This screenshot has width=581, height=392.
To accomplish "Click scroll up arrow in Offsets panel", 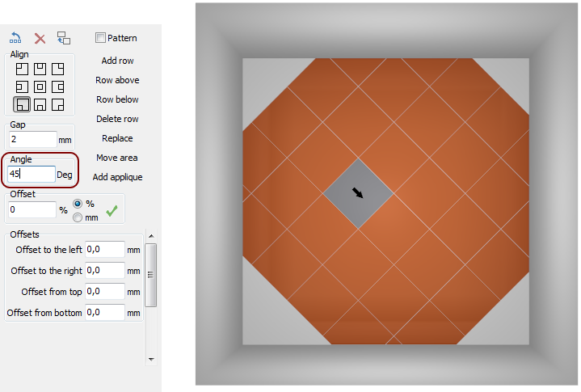I will click(x=151, y=236).
